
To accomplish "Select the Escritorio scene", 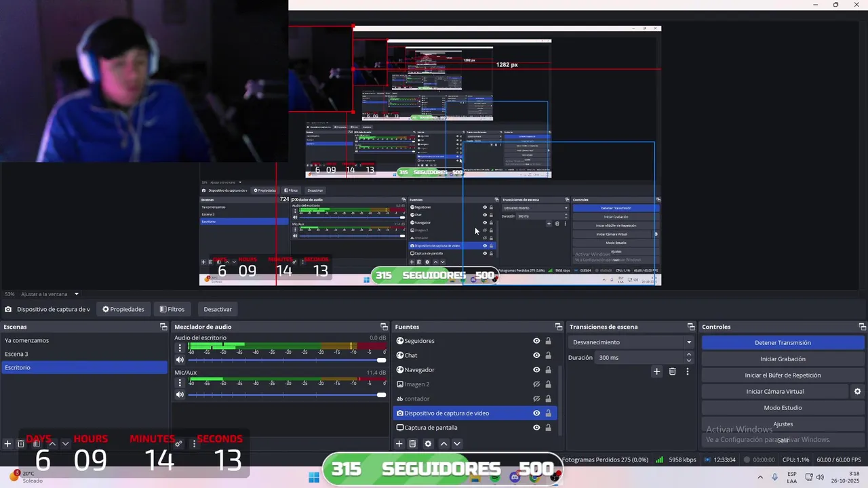I will point(84,367).
